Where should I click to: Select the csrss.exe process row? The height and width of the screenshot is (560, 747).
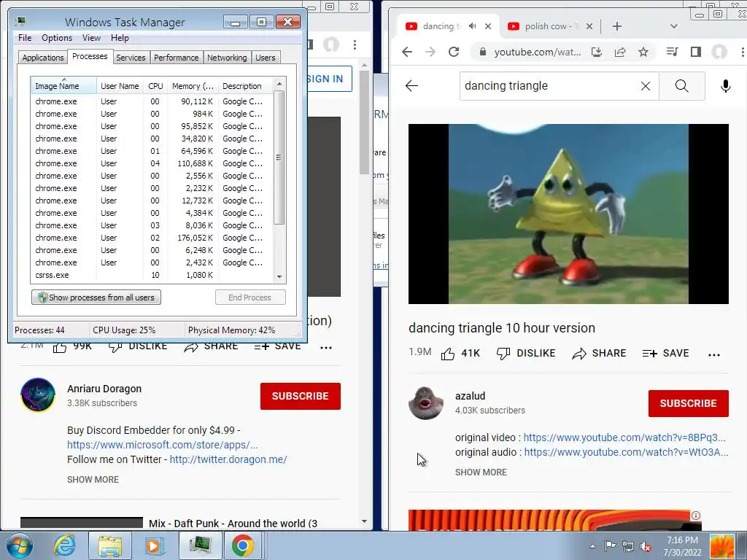[x=151, y=275]
